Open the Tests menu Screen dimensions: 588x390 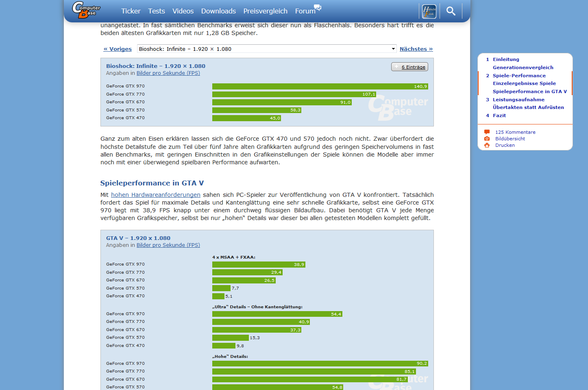[x=157, y=11]
